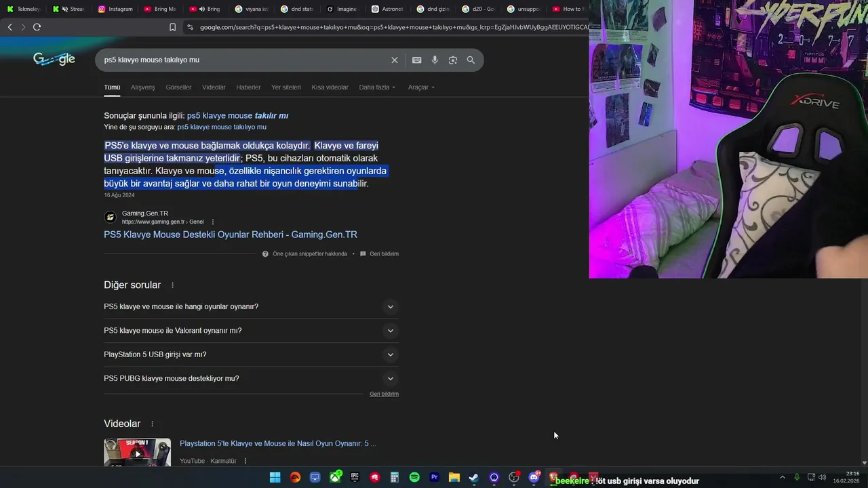868x488 pixels.
Task: Bookmark this page with the bookmark icon
Action: coord(172,27)
